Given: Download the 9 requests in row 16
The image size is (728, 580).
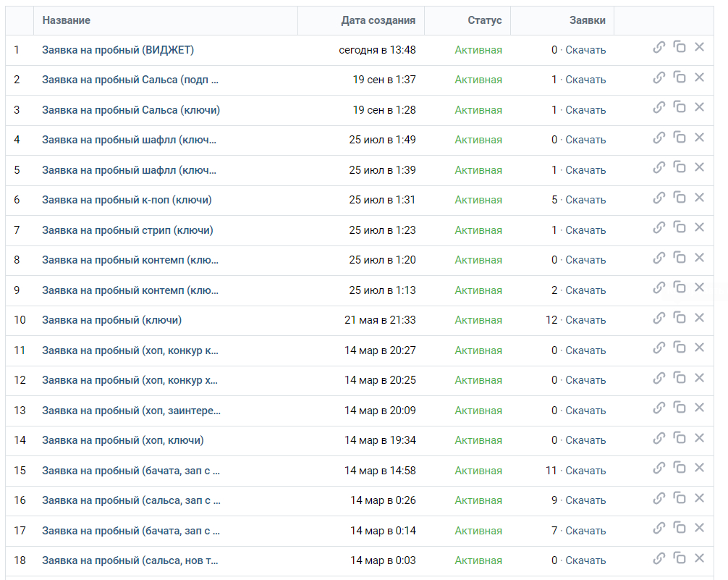Looking at the screenshot, I should (585, 500).
